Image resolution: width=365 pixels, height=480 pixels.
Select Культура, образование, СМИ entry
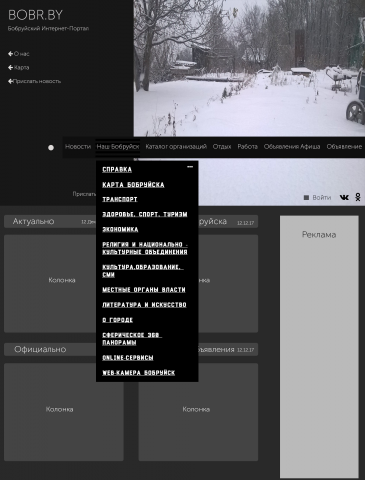[x=143, y=271]
